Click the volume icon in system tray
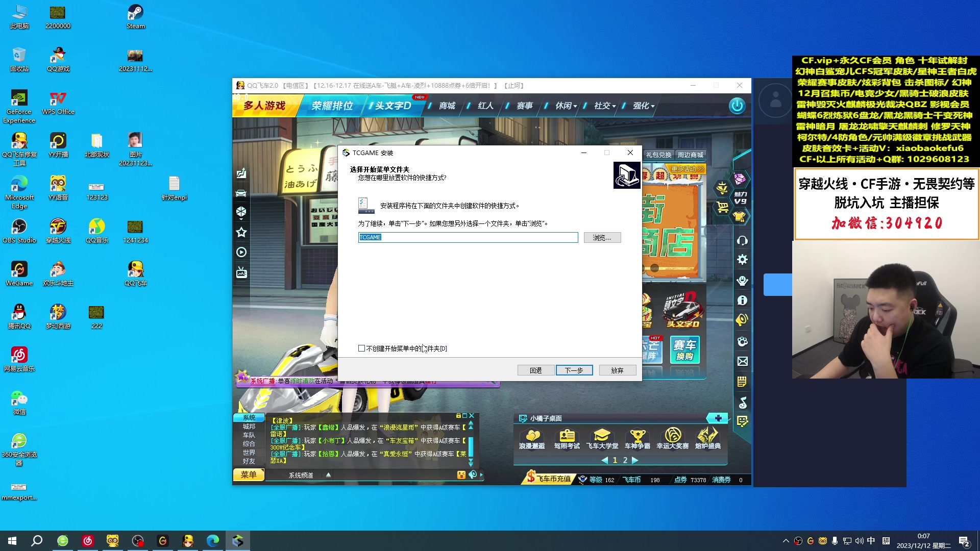Image resolution: width=980 pixels, height=551 pixels. 859,541
